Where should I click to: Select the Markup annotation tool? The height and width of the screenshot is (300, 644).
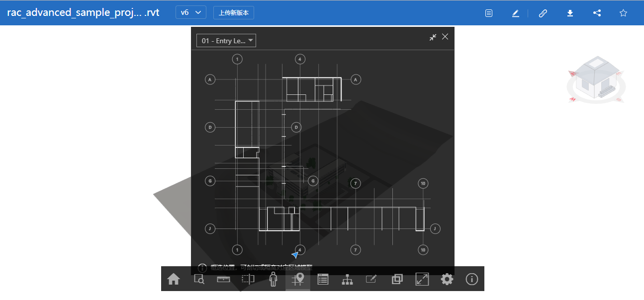click(x=371, y=279)
